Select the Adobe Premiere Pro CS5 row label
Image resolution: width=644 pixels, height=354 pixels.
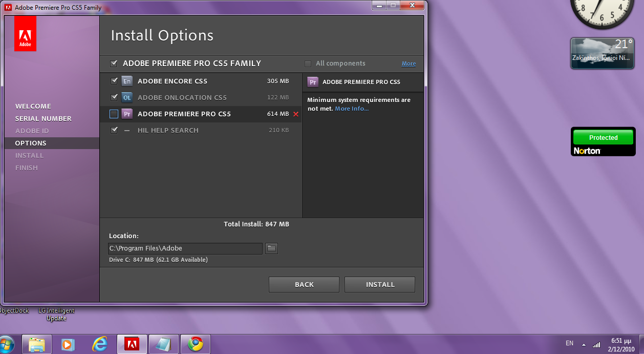point(184,114)
